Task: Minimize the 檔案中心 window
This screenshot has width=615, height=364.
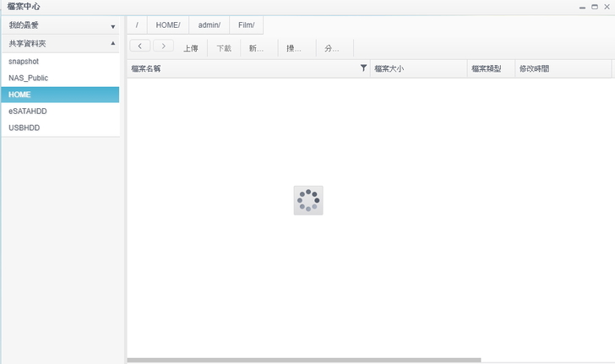Action: click(x=582, y=7)
